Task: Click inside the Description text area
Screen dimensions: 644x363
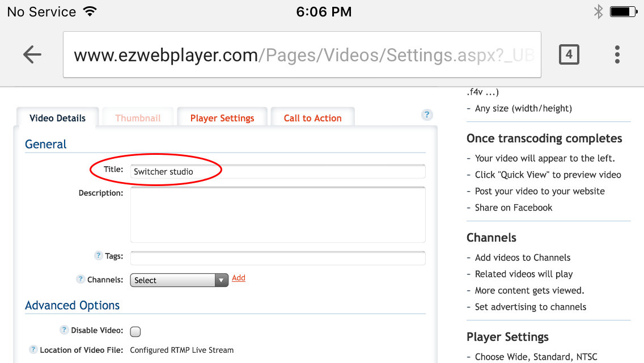Action: coord(278,214)
